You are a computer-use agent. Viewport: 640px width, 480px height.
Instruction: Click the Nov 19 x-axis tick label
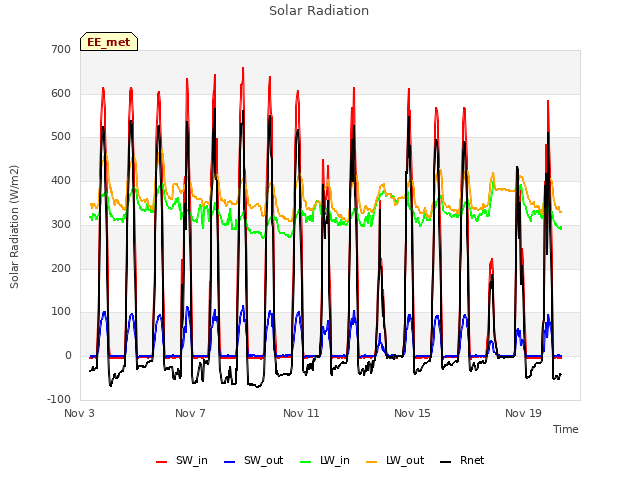(523, 413)
